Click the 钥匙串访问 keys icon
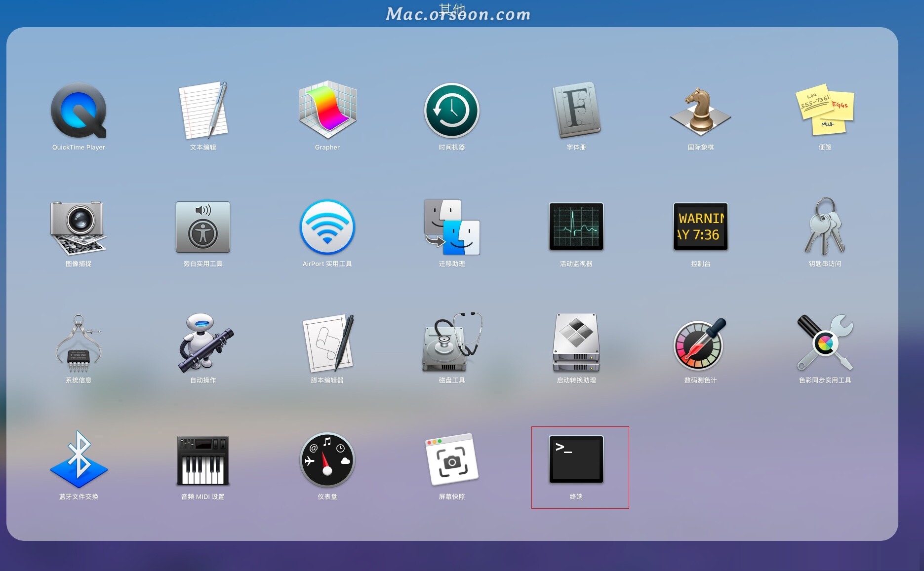The height and width of the screenshot is (571, 924). [x=825, y=227]
